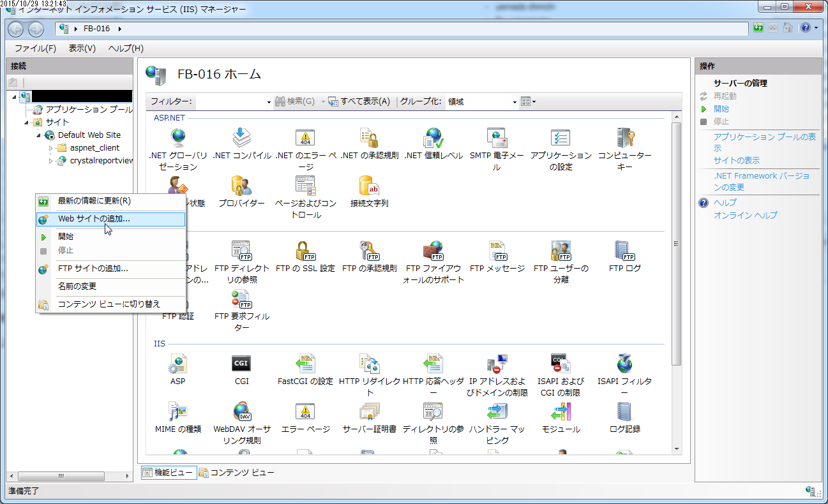Open the .NET 信頼レベル feature
Screen dimensions: 828x504
pos(433,144)
